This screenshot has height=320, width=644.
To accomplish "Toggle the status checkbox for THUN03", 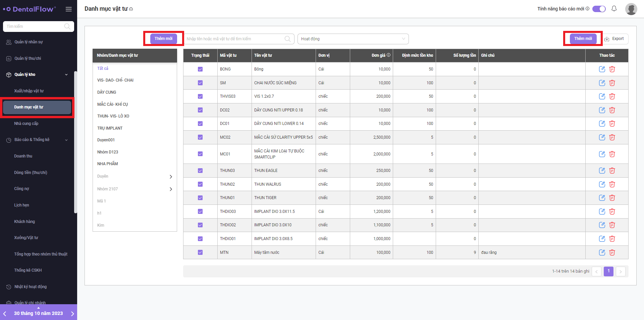I will [200, 171].
